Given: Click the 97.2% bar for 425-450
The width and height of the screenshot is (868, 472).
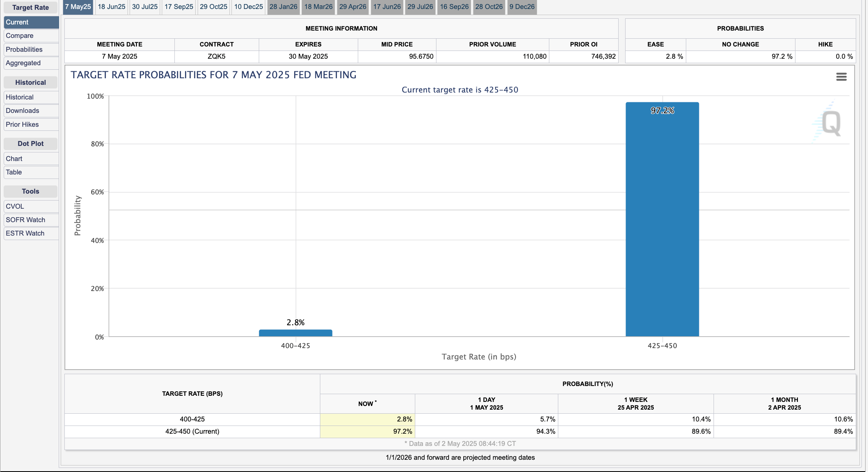Looking at the screenshot, I should coord(662,220).
